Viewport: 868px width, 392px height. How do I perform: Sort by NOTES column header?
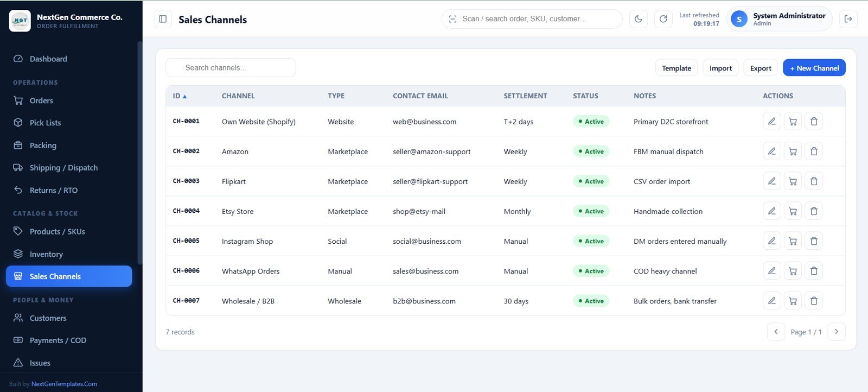[x=644, y=96]
